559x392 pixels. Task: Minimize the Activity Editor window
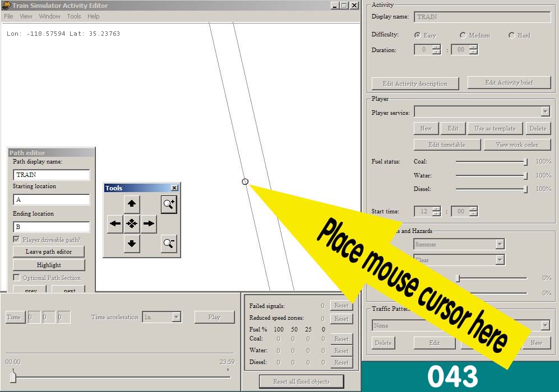point(335,6)
